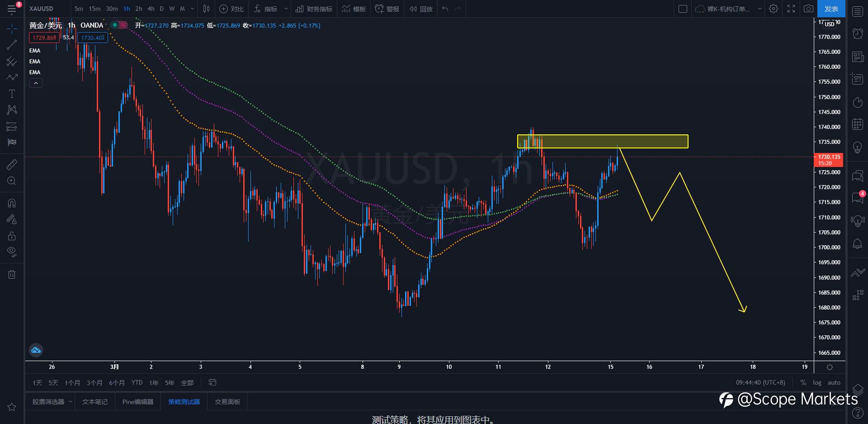Open the timezone clock 09:44:40 (UTC+8)

click(760, 383)
